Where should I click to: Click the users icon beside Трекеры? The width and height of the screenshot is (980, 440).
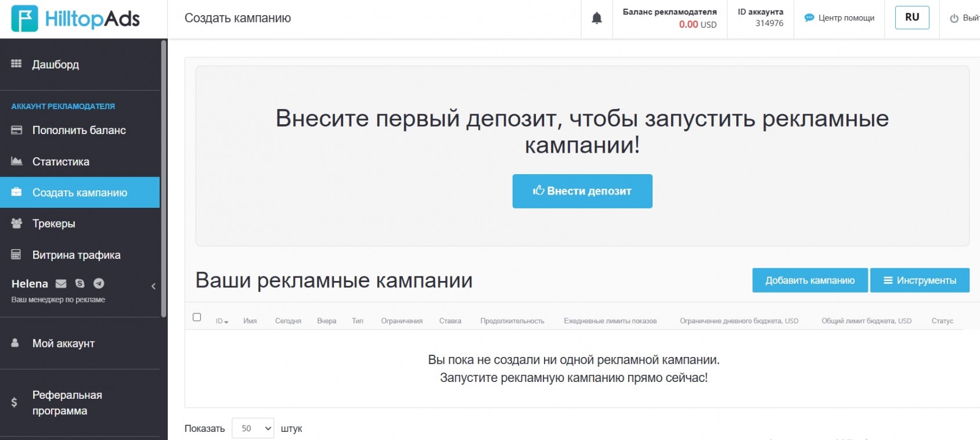(16, 223)
